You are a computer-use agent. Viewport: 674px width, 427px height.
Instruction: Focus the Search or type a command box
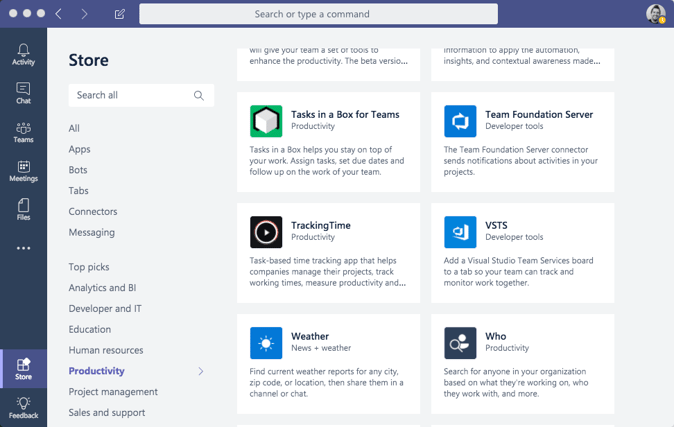pyautogui.click(x=319, y=14)
